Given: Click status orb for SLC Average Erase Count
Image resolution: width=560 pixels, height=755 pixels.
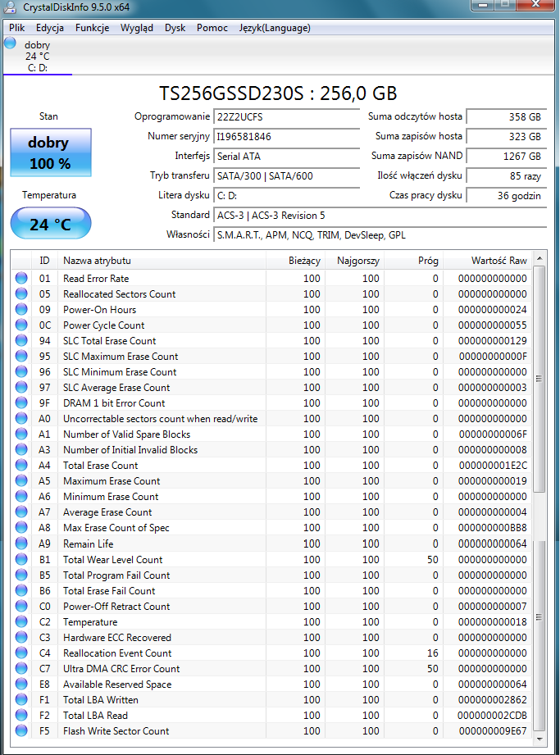Looking at the screenshot, I should [21, 387].
